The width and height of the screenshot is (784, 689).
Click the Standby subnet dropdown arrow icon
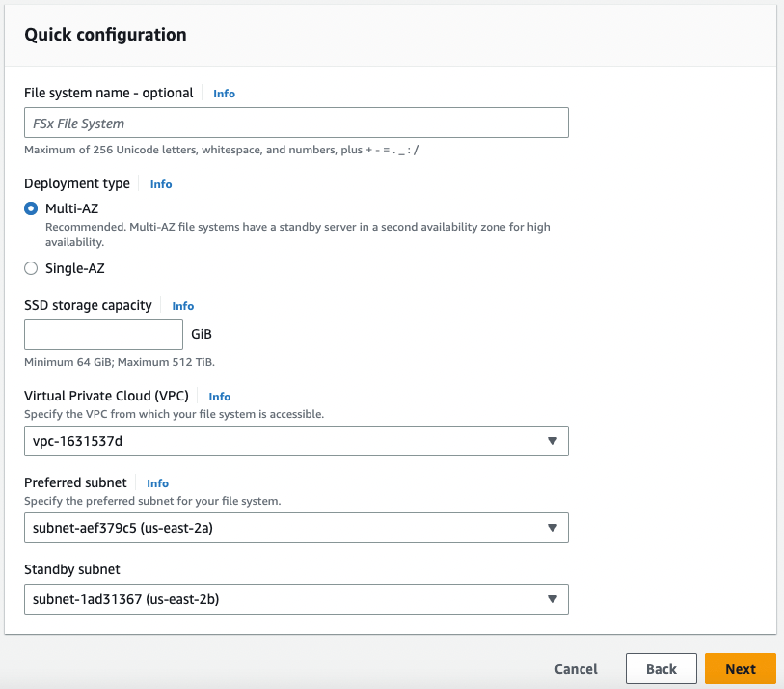click(553, 599)
